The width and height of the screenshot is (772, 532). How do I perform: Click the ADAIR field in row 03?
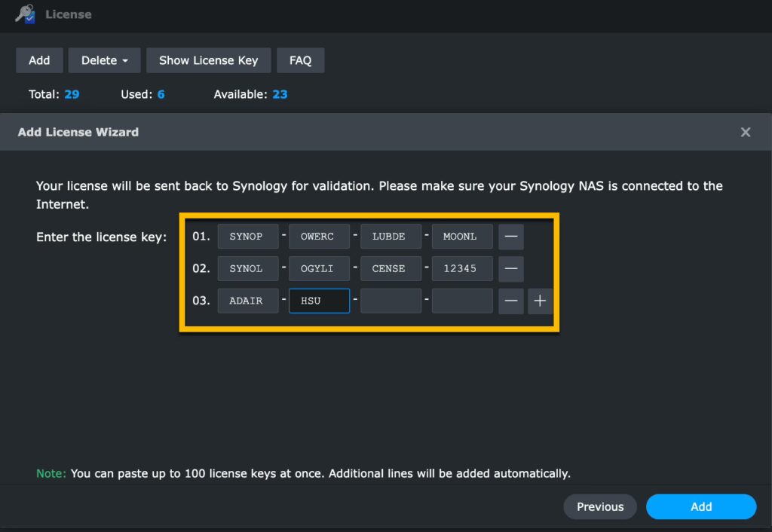(248, 301)
